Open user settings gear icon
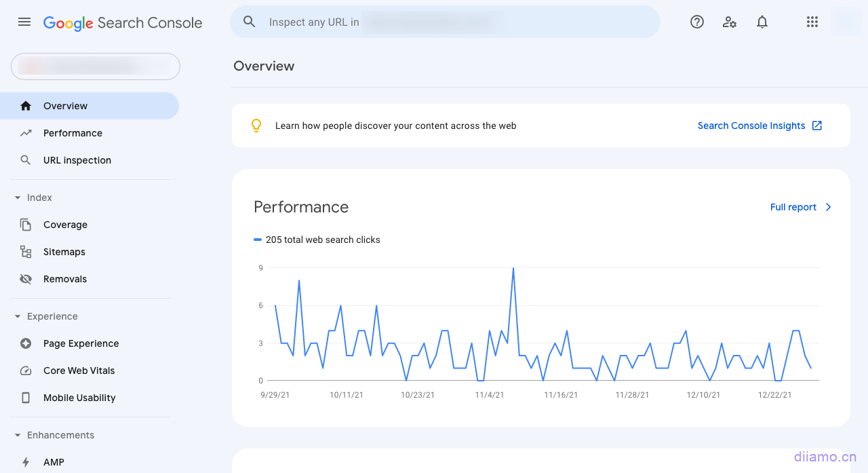Screen dimensions: 868x473 pos(730,22)
